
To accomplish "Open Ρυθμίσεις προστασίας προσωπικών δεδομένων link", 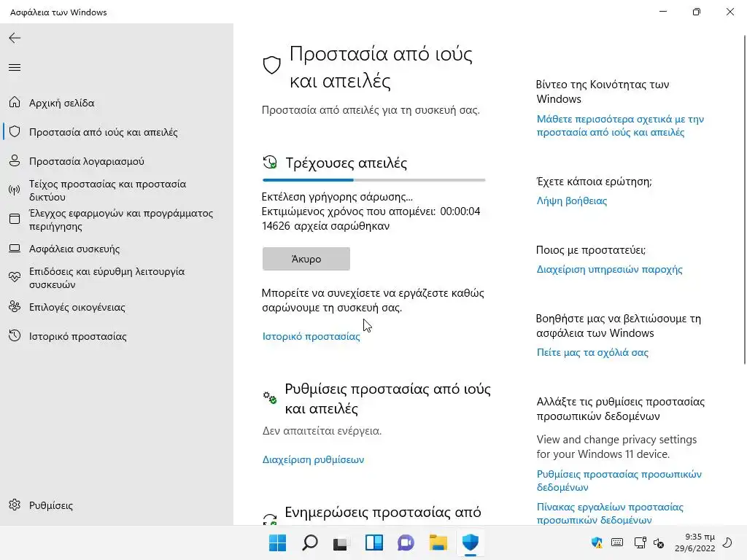I will 619,481.
